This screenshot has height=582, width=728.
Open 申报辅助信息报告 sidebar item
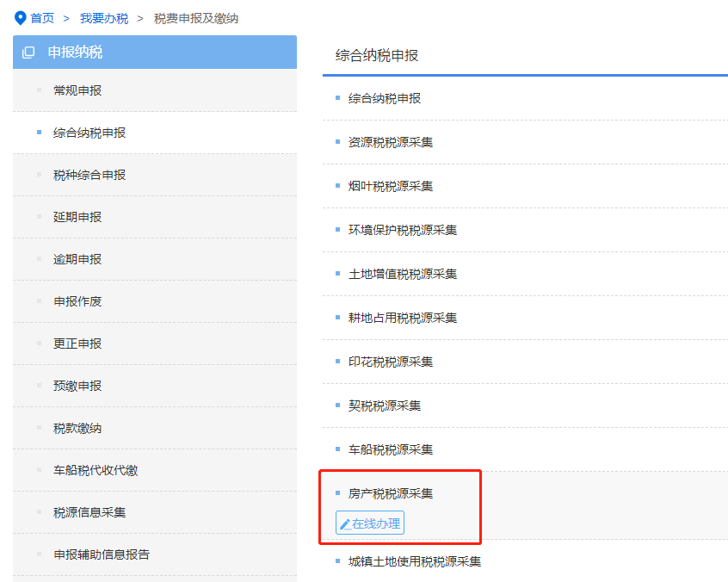click(102, 554)
